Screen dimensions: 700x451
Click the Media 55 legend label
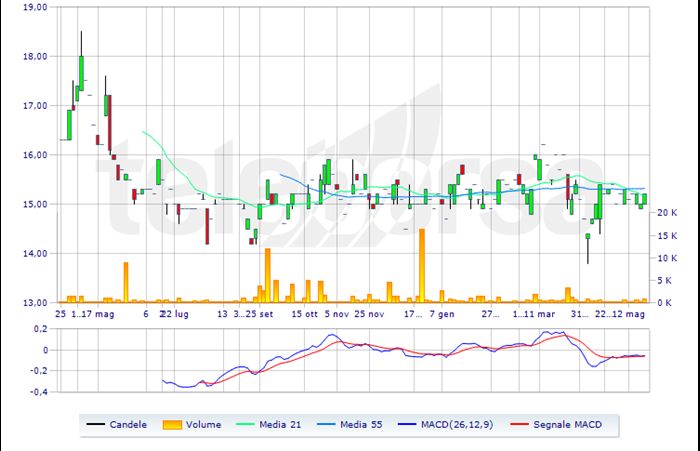tap(361, 425)
